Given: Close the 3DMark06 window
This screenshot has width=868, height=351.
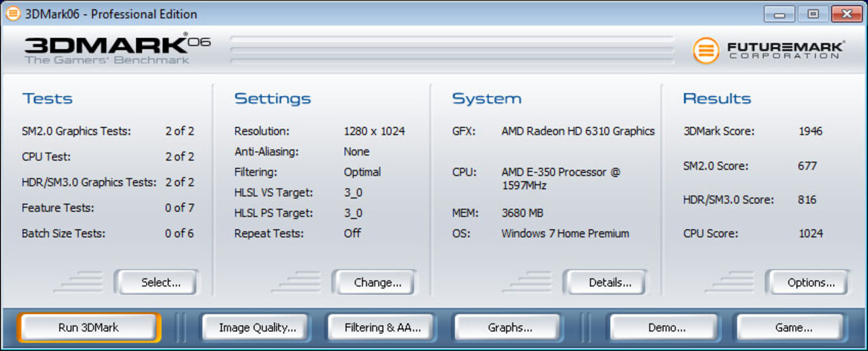Looking at the screenshot, I should [x=846, y=14].
